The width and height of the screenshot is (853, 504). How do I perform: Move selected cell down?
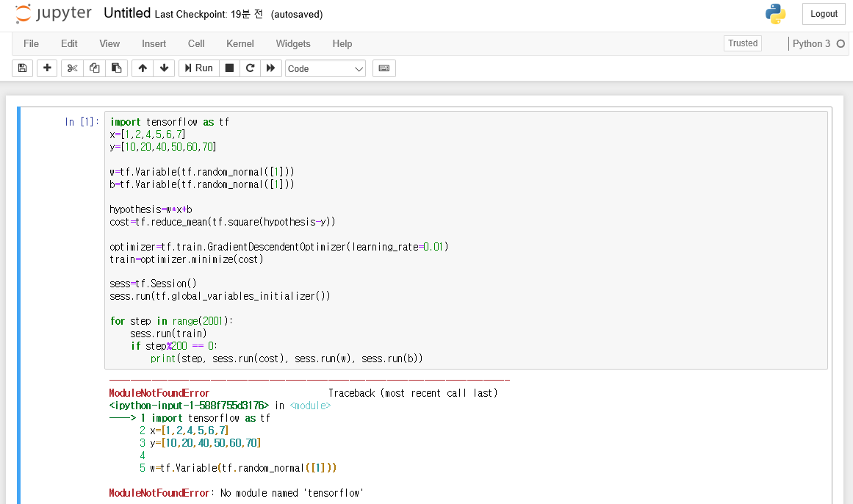coord(165,68)
